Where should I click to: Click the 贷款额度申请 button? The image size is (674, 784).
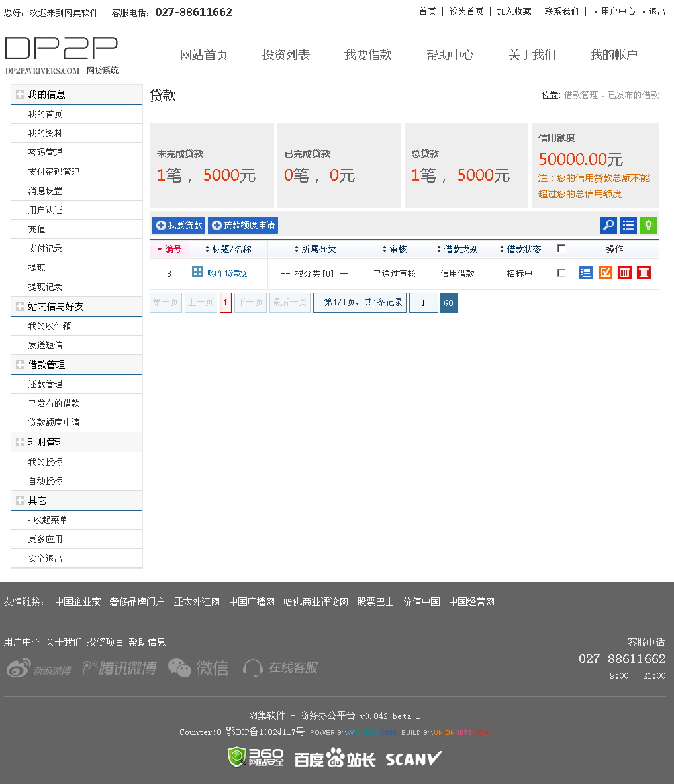click(243, 225)
